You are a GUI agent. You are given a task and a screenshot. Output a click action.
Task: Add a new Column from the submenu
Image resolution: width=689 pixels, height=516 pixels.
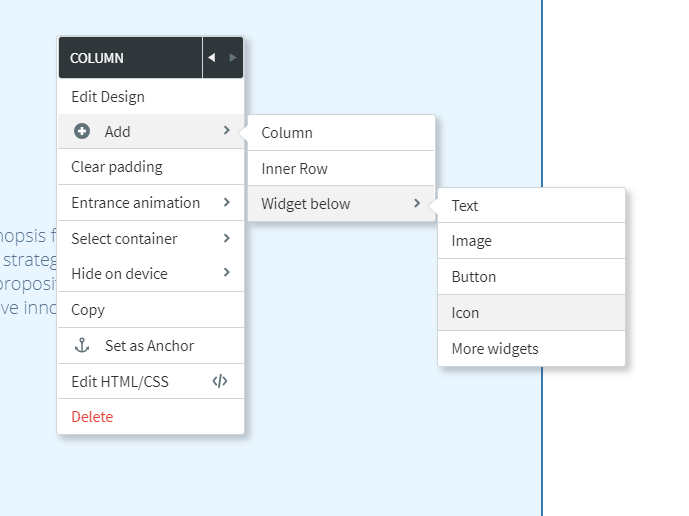pyautogui.click(x=287, y=133)
